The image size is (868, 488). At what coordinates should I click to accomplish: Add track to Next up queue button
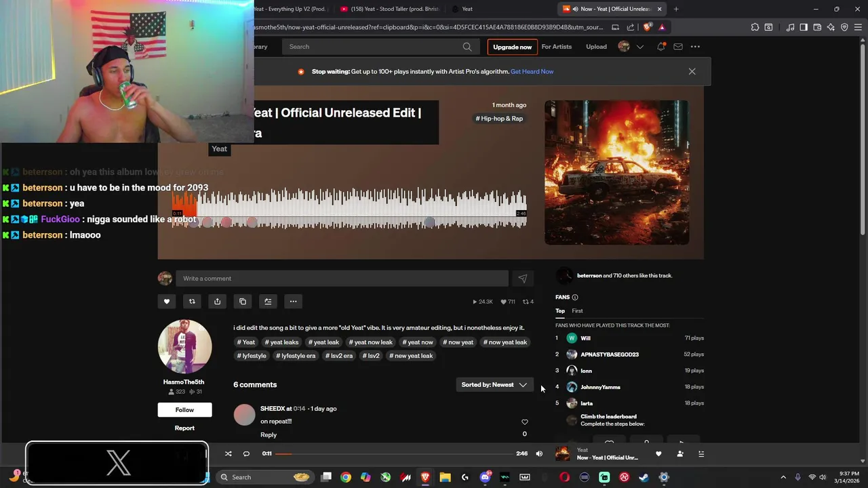[x=268, y=302]
